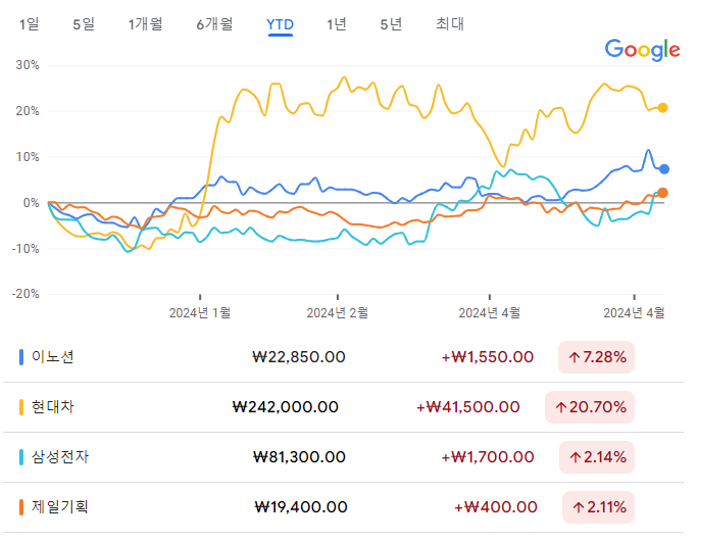The width and height of the screenshot is (703, 547).
Task: Open the 삼성전자 stock name
Action: pyautogui.click(x=60, y=457)
